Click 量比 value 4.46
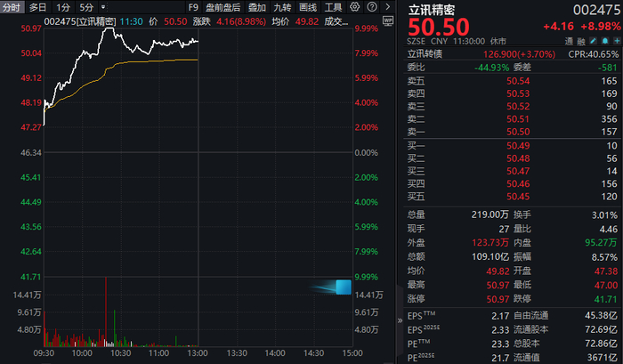 (x=609, y=230)
